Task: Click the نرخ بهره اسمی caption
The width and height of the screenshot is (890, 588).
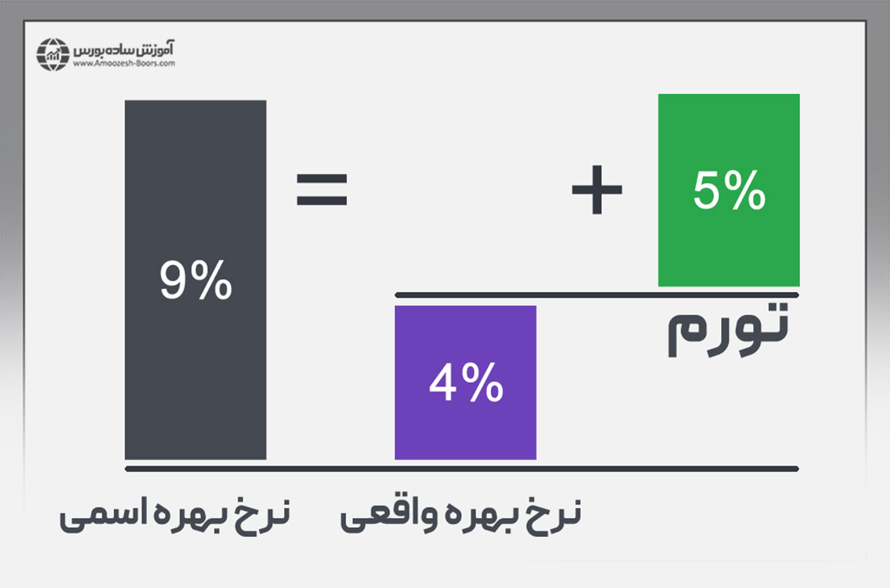Action: coord(175,518)
